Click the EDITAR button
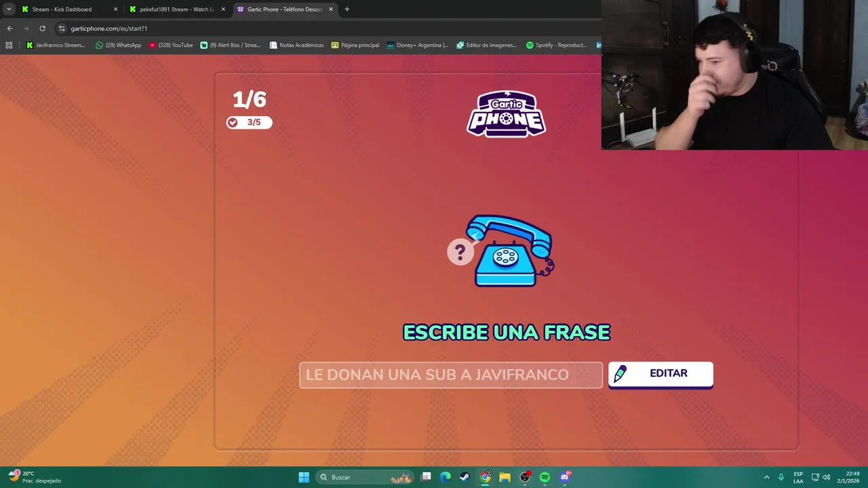 point(660,374)
